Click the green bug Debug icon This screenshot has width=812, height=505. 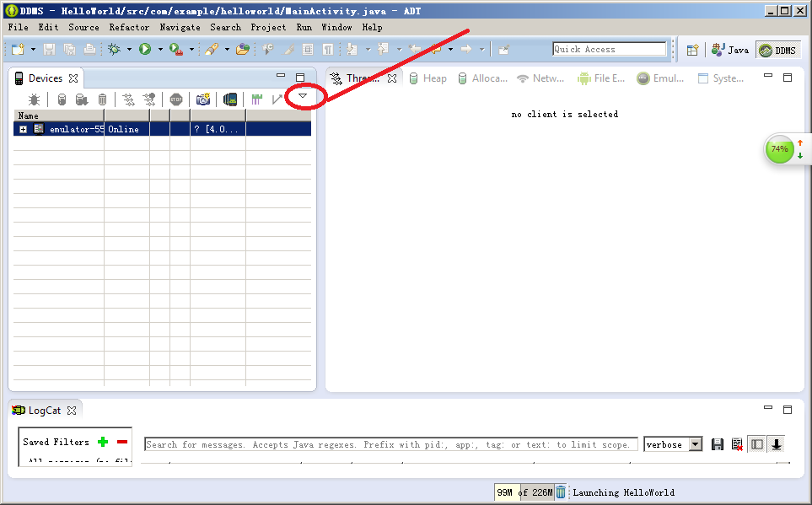[x=114, y=49]
